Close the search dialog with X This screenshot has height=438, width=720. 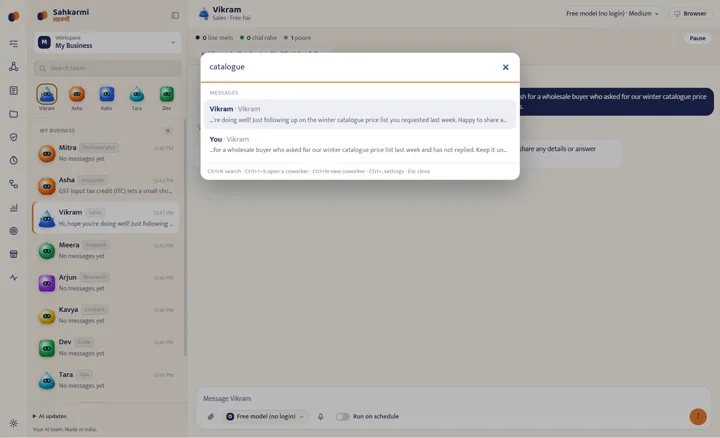(506, 67)
